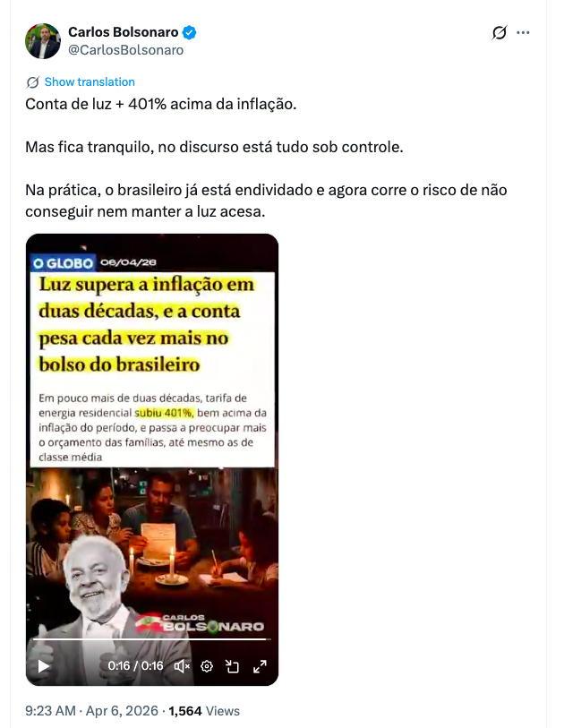This screenshot has height=728, width=564.
Task: Click the O Globo headline in video
Action: click(x=147, y=324)
